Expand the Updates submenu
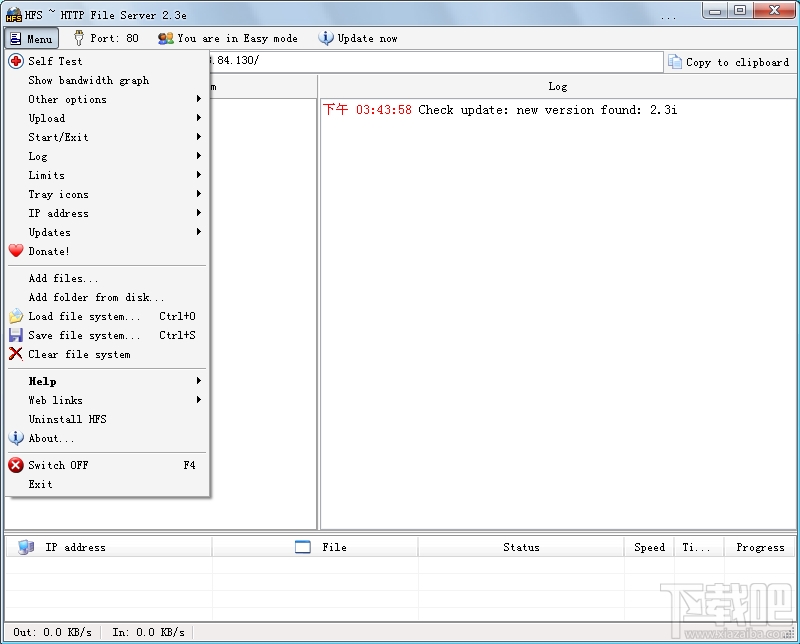This screenshot has width=800, height=644. 53,232
